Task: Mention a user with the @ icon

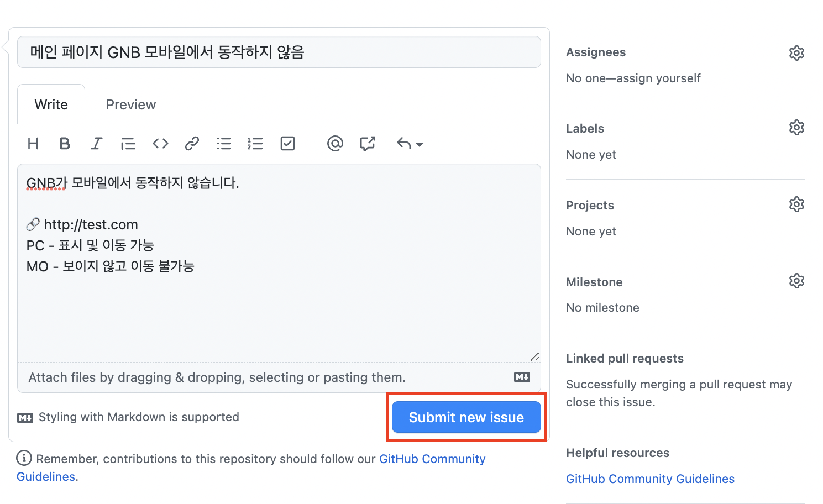Action: [x=335, y=144]
